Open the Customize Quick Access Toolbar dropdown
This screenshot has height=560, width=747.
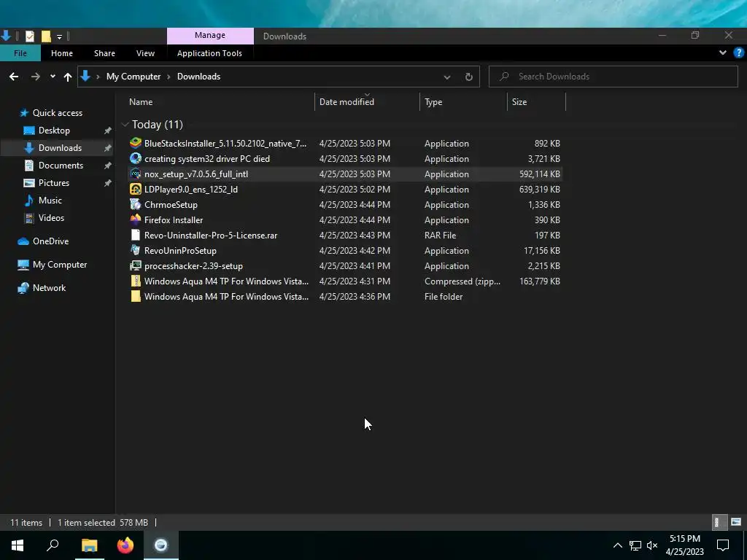[x=59, y=36]
